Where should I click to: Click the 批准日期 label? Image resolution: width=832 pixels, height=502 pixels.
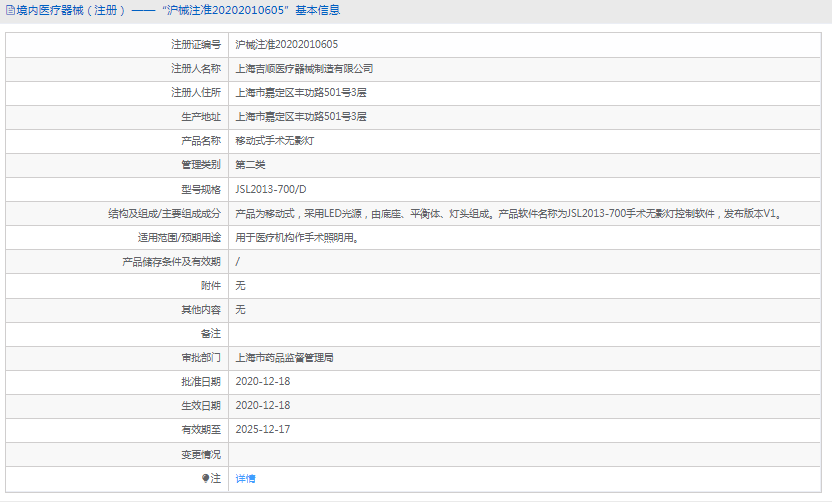coord(201,382)
